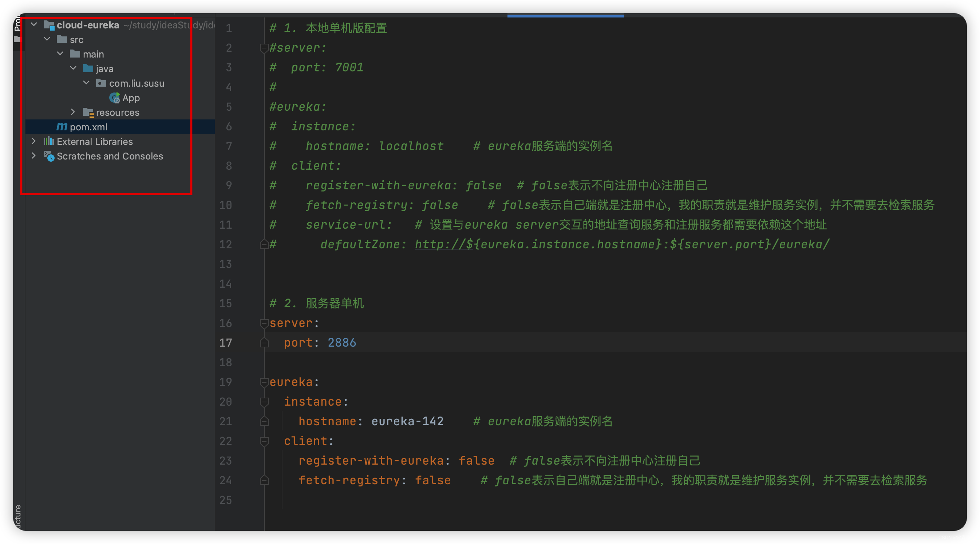
Task: Click the '# 1. 本地单机版配置' comment
Action: coord(328,28)
